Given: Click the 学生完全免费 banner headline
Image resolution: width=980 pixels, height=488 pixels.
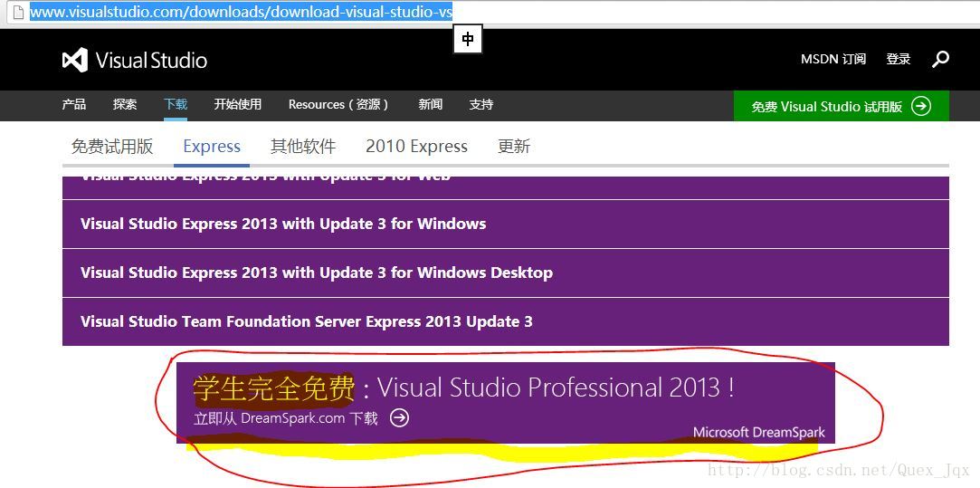Looking at the screenshot, I should 274,388.
